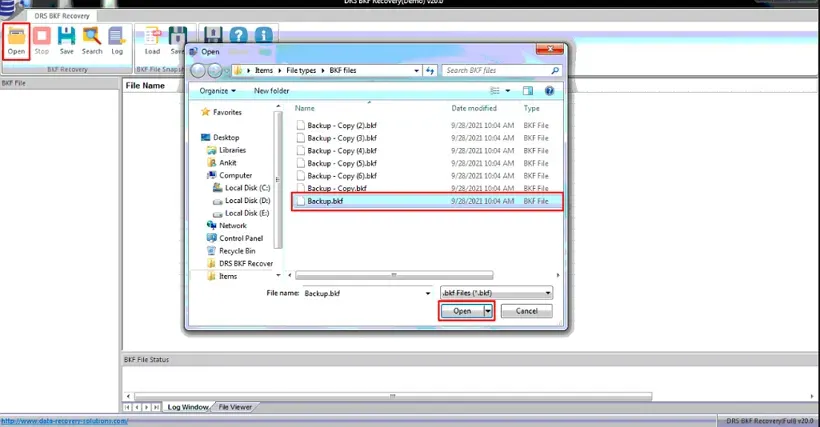Click the Open button in the dialog
The height and width of the screenshot is (427, 820).
tap(462, 311)
